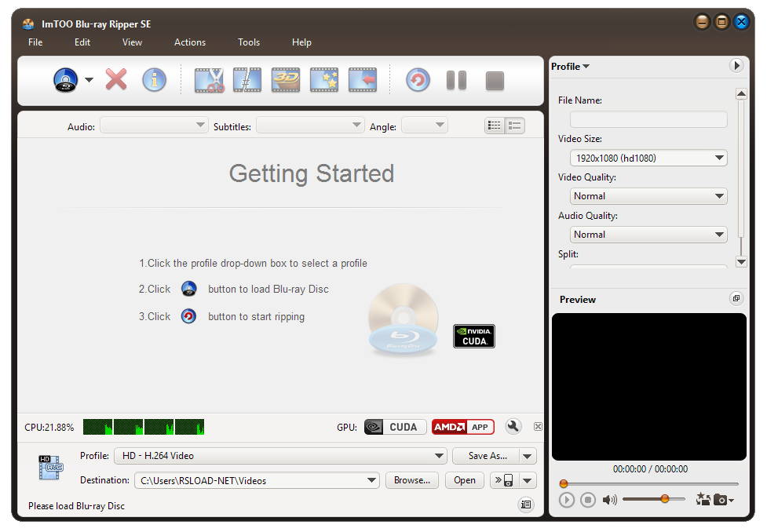Open the Video Size dropdown

[x=648, y=158]
